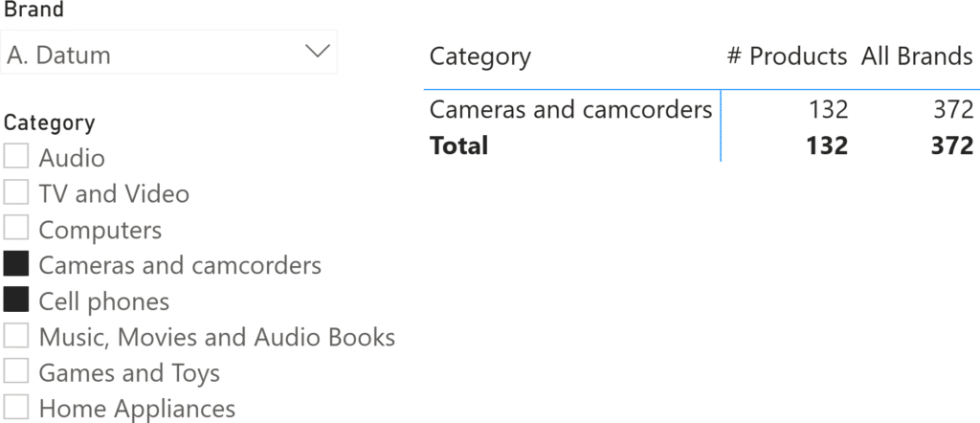Screen dimensions: 980x423
Task: Tick the Computers category checkbox
Action: click(x=16, y=230)
